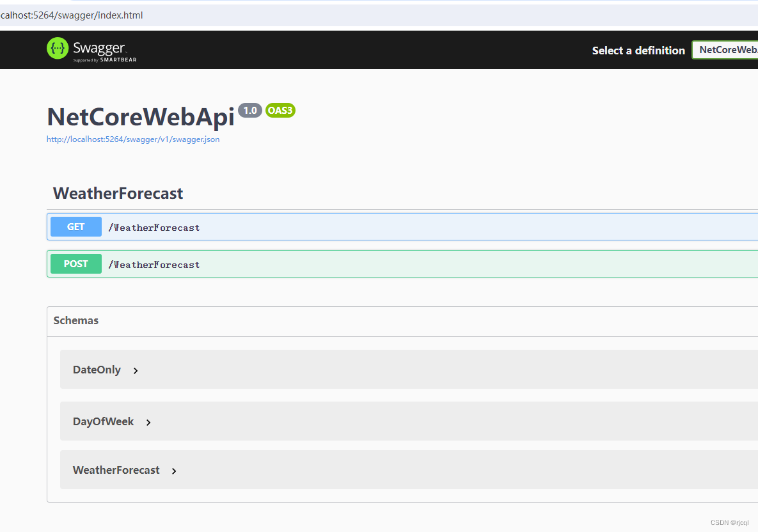Click the DayOfWeek schema chevron arrow

click(148, 422)
